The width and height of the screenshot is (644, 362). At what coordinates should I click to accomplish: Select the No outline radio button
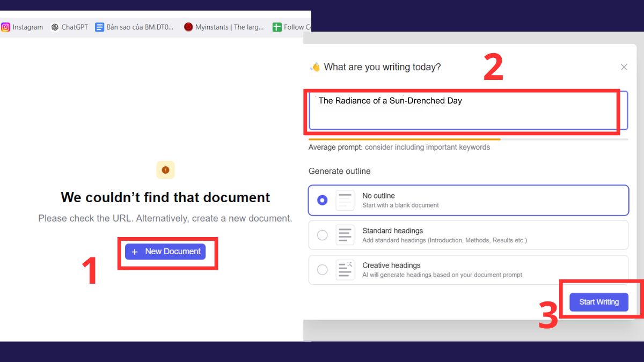[322, 200]
